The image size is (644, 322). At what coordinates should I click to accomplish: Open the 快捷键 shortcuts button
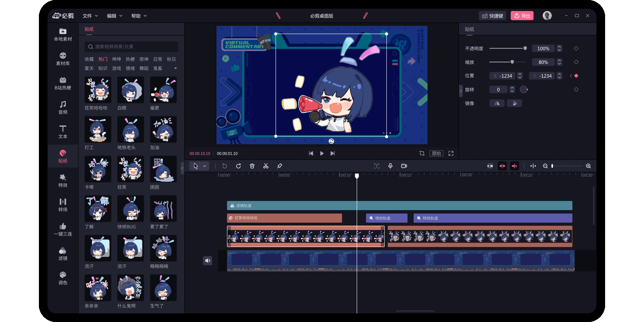click(x=492, y=15)
